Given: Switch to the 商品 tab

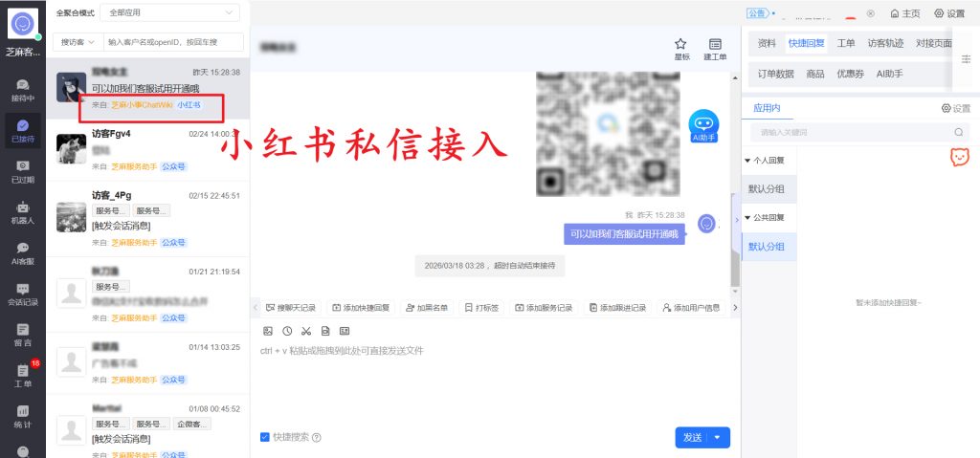Looking at the screenshot, I should pos(815,74).
